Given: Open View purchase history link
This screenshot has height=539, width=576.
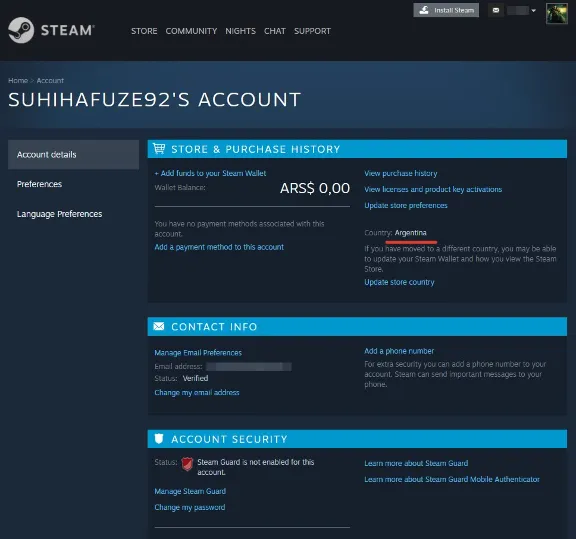Looking at the screenshot, I should [401, 173].
